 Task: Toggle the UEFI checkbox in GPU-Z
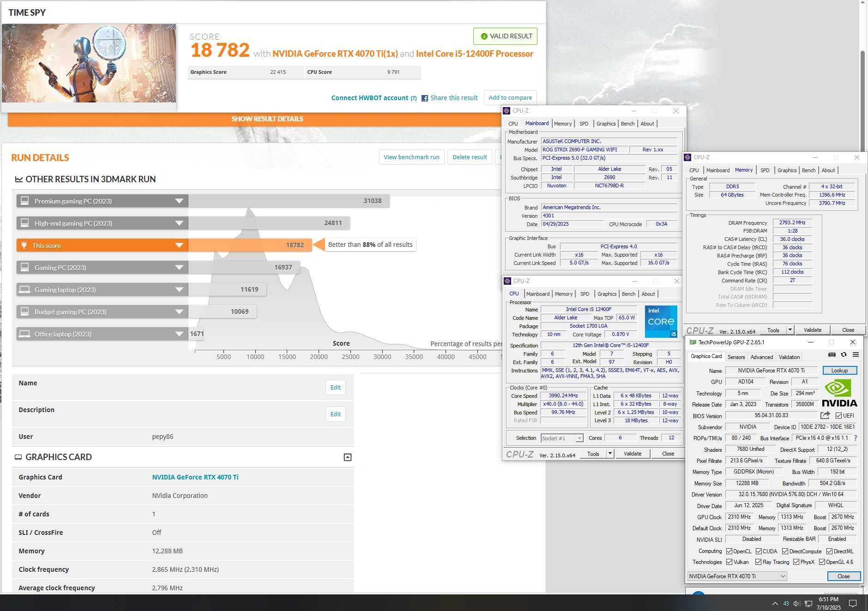[x=838, y=416]
